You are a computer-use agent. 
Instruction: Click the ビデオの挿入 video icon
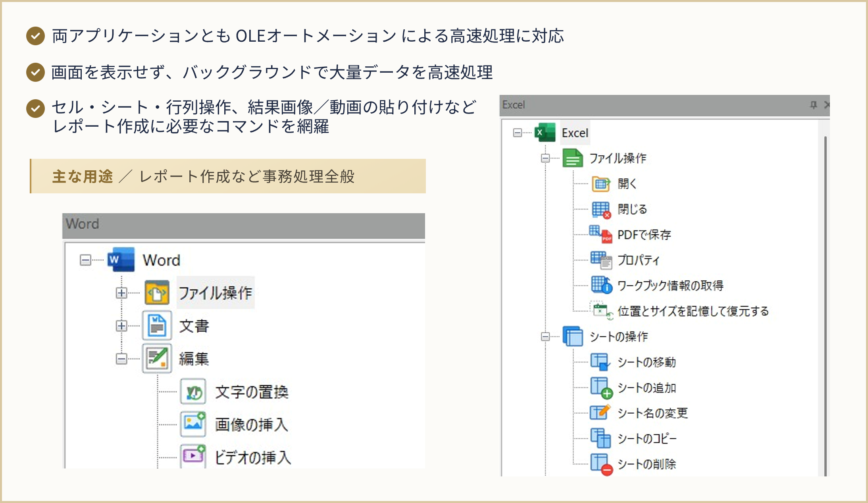tap(193, 457)
